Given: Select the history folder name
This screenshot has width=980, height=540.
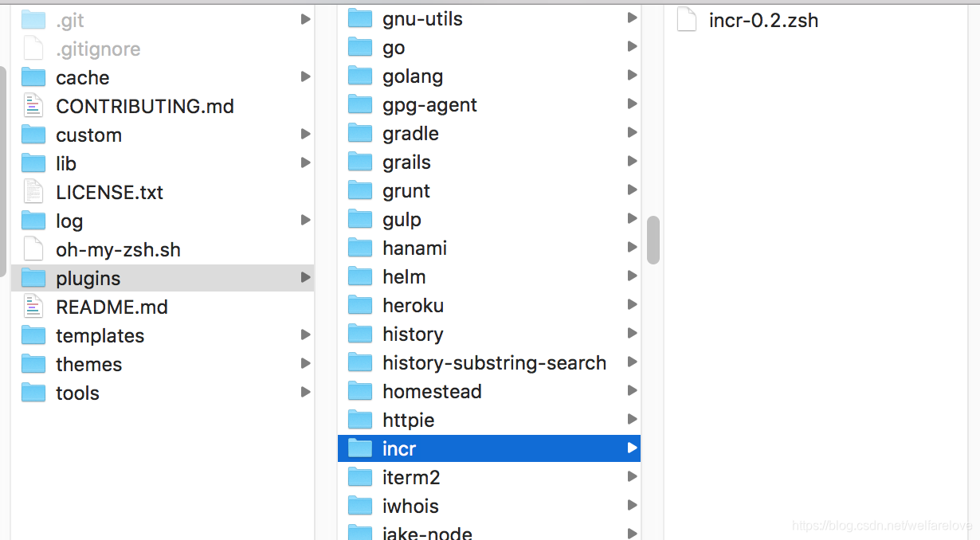Looking at the screenshot, I should click(413, 334).
